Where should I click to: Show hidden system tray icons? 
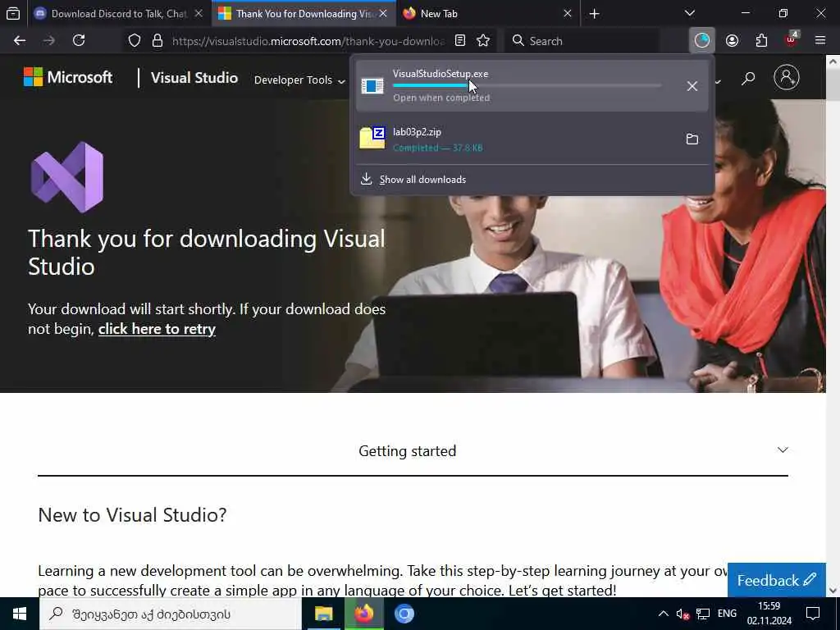coord(663,614)
